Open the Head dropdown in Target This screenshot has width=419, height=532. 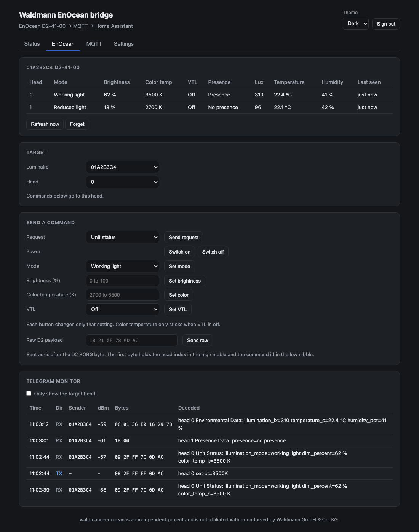point(123,182)
